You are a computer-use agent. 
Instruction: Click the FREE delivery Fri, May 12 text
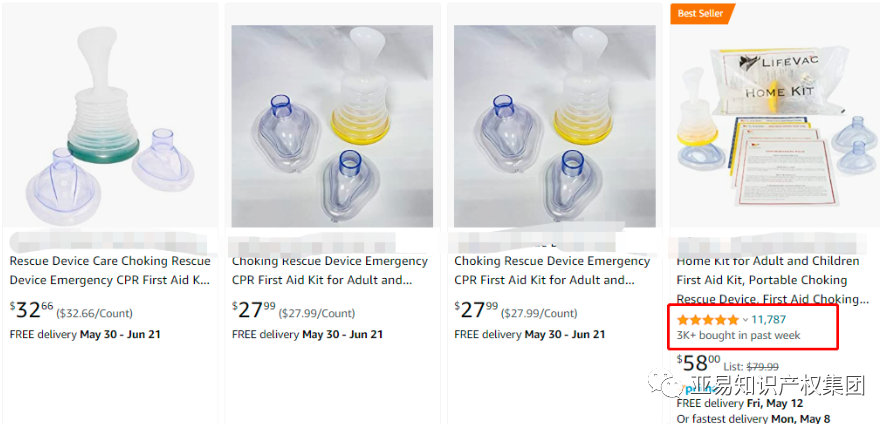[x=739, y=403]
